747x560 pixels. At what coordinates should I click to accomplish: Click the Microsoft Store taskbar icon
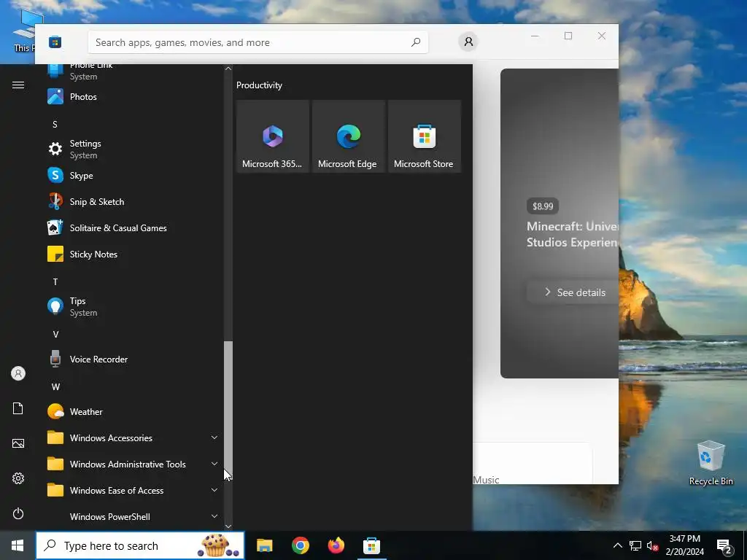point(371,545)
